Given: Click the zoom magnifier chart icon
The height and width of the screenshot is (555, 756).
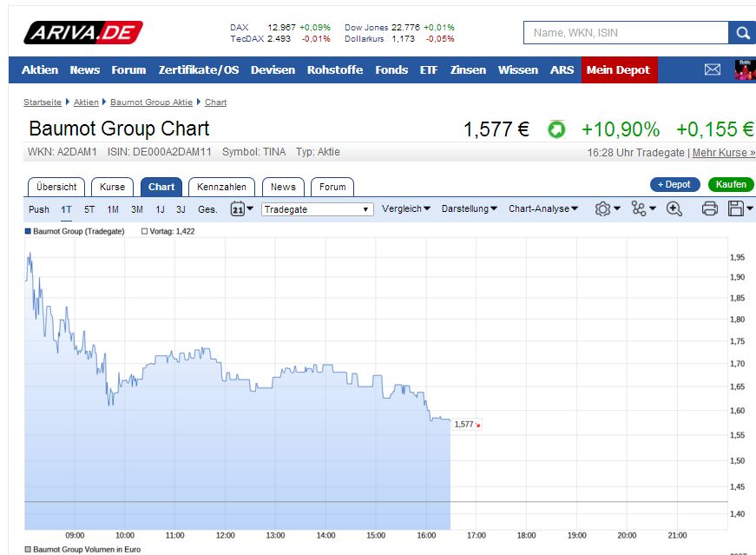Looking at the screenshot, I should click(674, 208).
